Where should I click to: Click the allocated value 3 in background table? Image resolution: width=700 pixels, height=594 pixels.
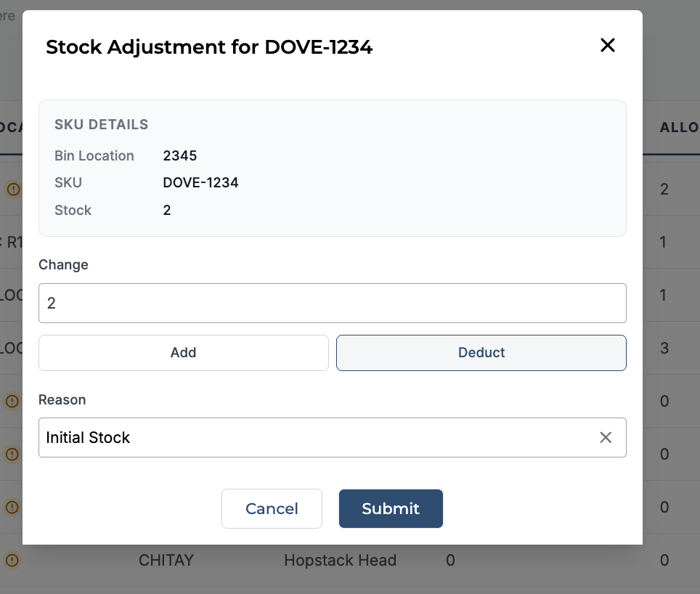664,348
